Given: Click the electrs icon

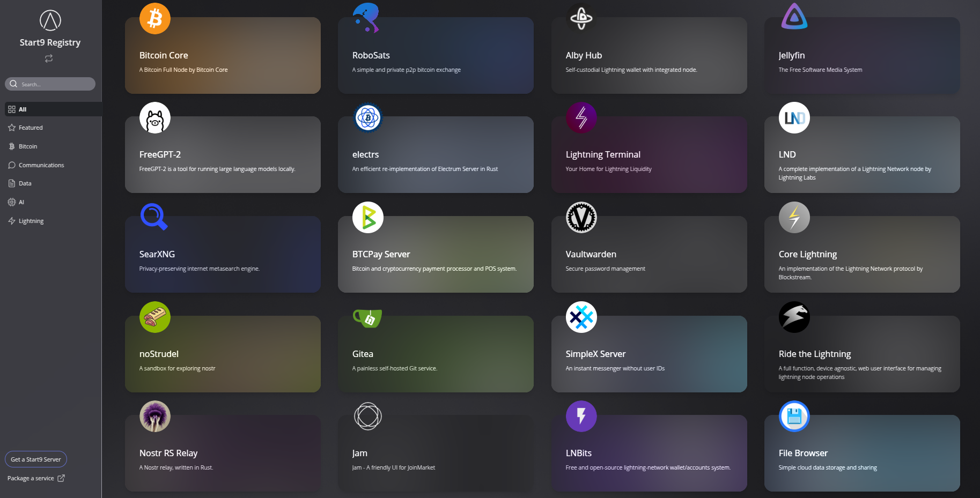Looking at the screenshot, I should [x=367, y=117].
